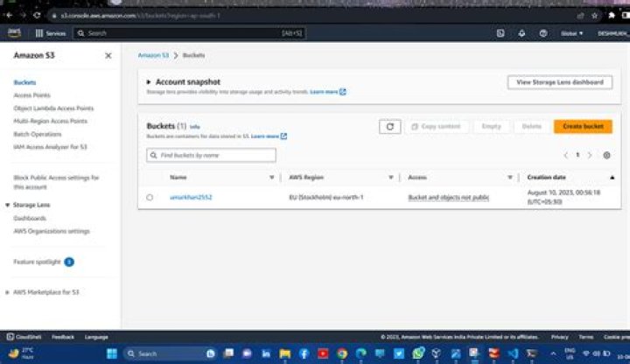Viewport: 630px width, 364px height.
Task: Open Google Chrome from taskbar
Action: pyautogui.click(x=342, y=353)
